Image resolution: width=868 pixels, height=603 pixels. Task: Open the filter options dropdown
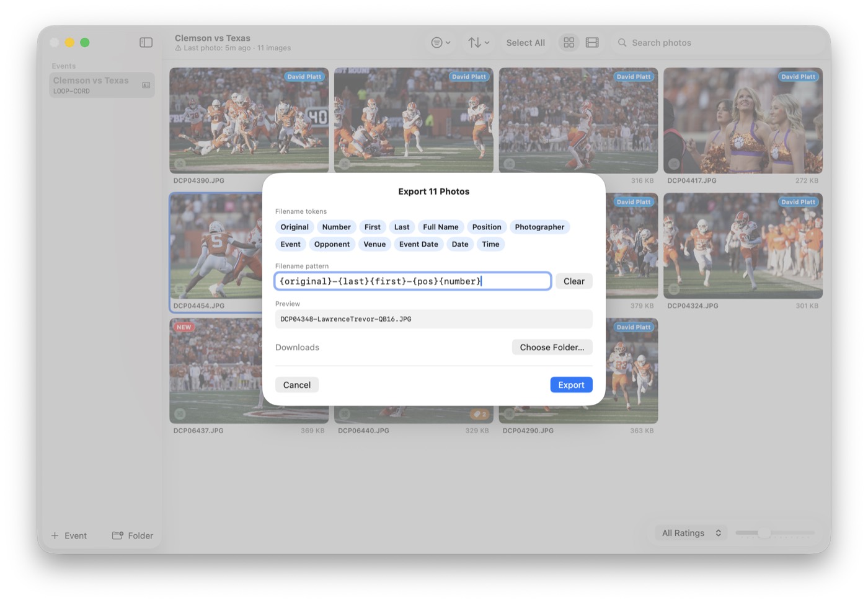point(440,42)
